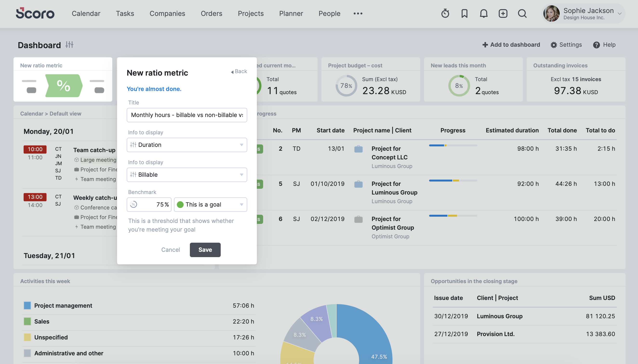Click the benchmark 75% input

tap(149, 204)
